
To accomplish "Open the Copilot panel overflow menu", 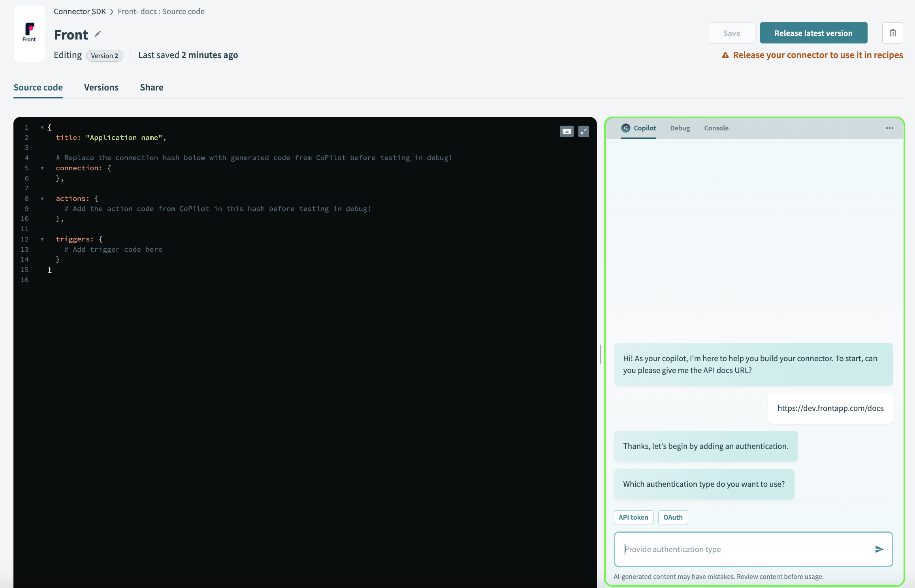I will click(x=890, y=128).
